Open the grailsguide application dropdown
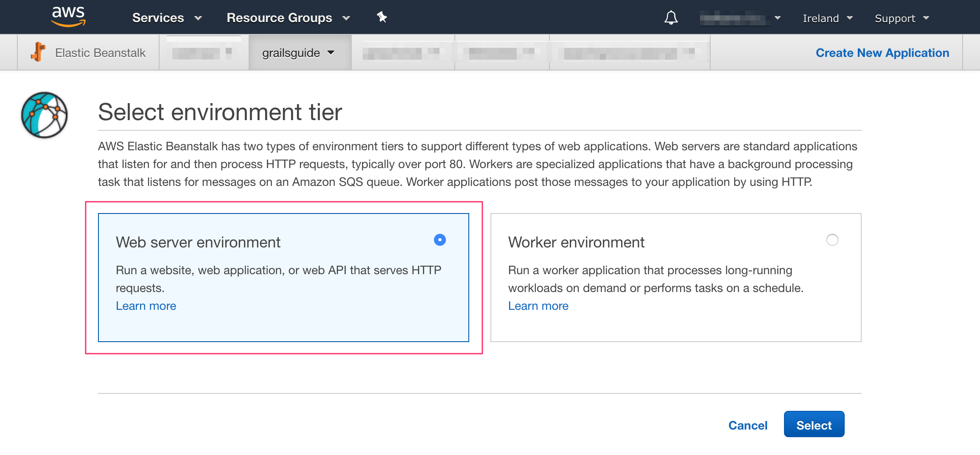 299,53
